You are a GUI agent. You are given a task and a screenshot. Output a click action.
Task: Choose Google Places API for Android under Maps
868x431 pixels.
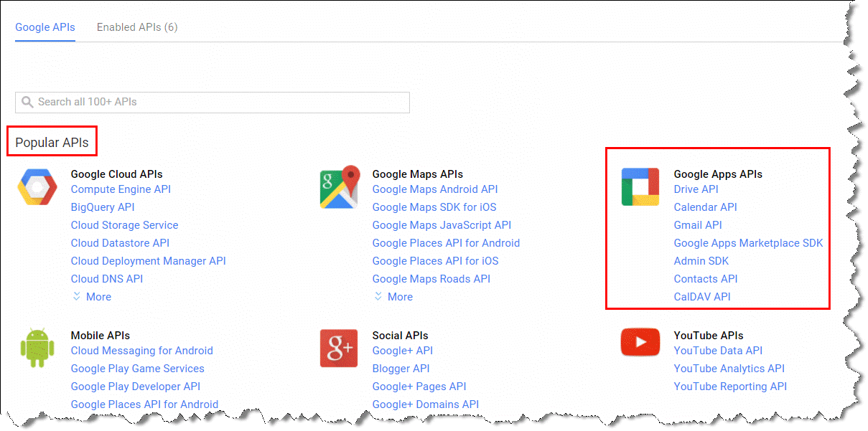coord(447,243)
